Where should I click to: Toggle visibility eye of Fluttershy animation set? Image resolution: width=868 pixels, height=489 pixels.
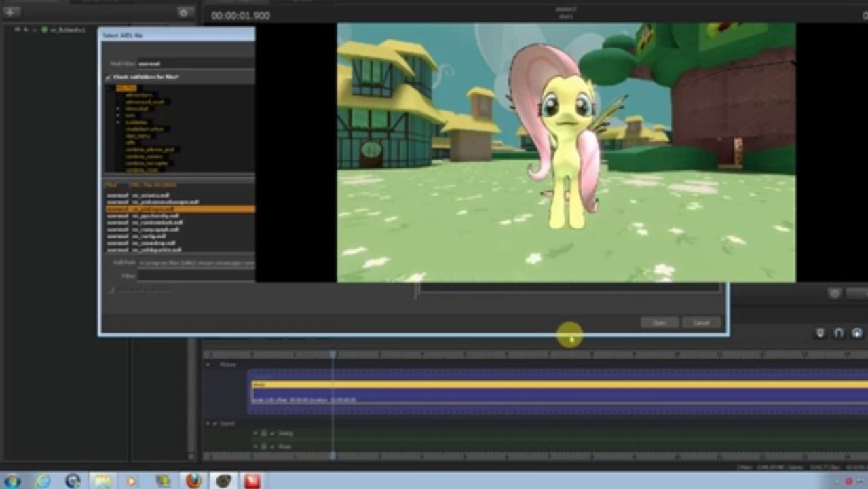click(x=18, y=30)
